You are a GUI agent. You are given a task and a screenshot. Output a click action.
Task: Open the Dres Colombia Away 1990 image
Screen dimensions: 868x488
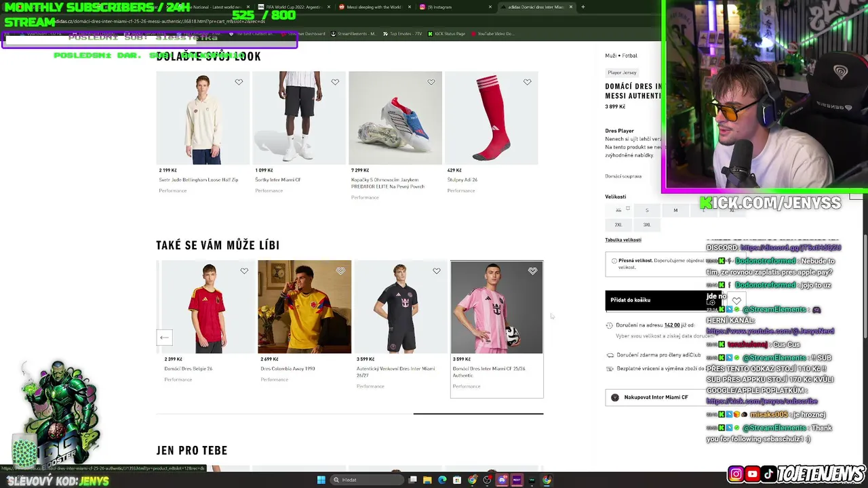tap(304, 307)
